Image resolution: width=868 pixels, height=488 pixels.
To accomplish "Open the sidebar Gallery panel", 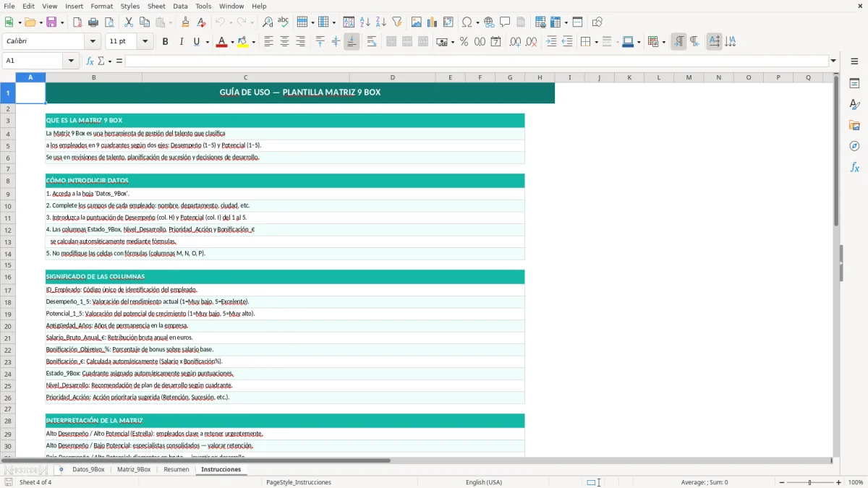I will tap(854, 125).
